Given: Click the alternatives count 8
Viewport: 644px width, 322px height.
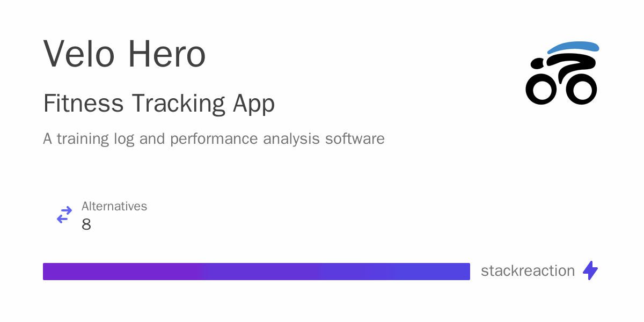Looking at the screenshot, I should [x=86, y=224].
